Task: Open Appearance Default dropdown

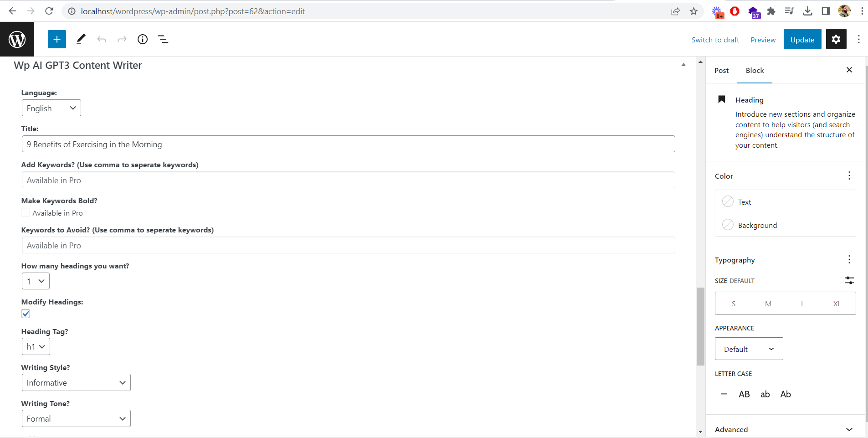Action: coord(749,349)
